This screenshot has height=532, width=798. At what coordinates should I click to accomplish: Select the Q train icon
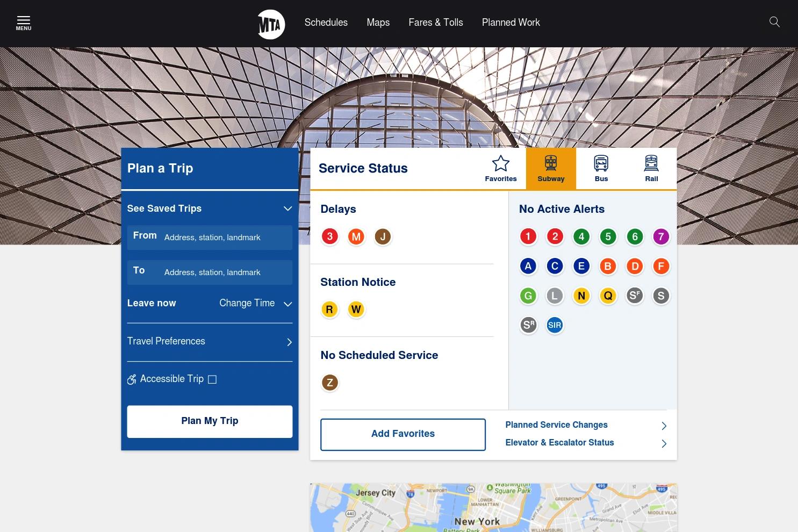pos(608,296)
